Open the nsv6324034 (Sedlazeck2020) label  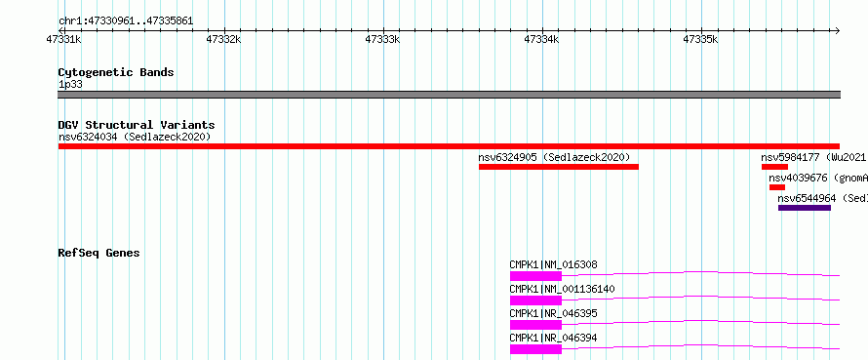click(x=135, y=137)
